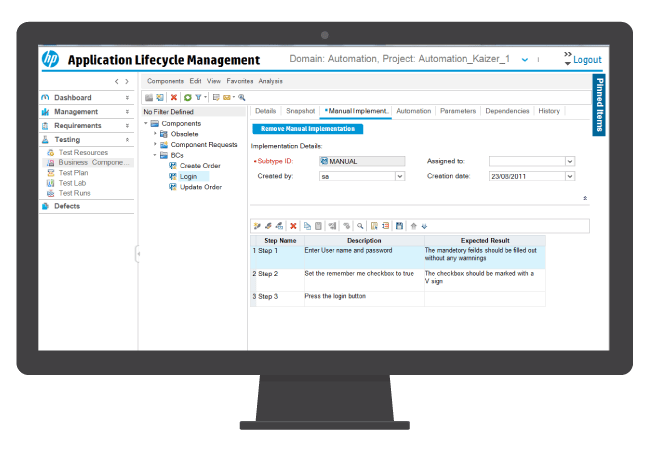Switch to the History tab

[549, 111]
